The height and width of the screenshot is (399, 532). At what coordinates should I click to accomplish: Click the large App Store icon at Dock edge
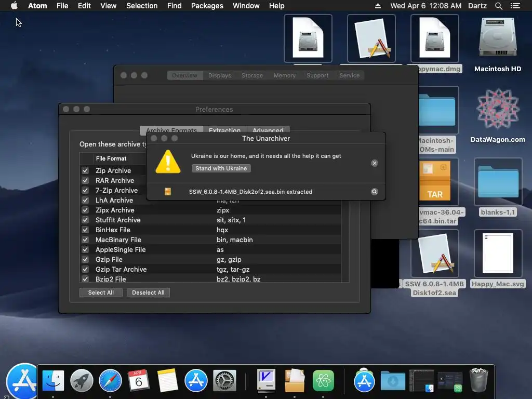pyautogui.click(x=22, y=381)
